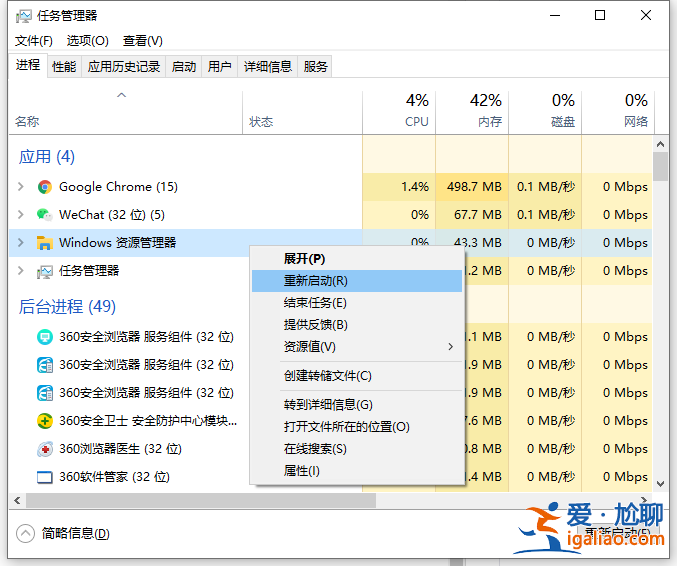
Task: Click the 360软件管家 icon
Action: tap(44, 477)
